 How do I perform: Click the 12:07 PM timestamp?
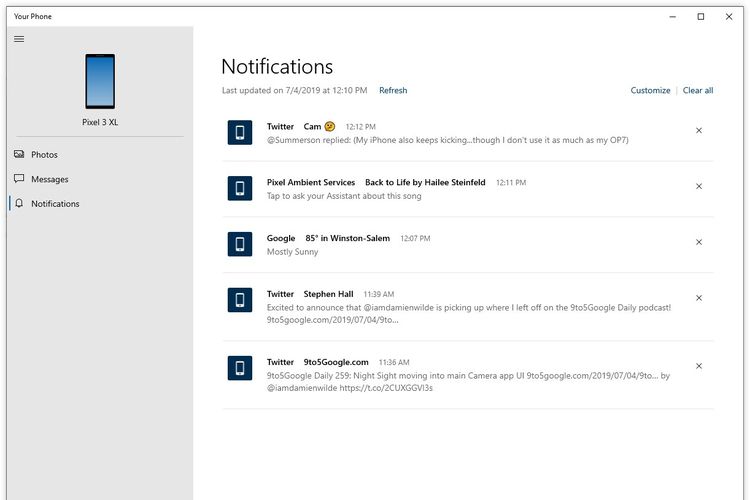tap(415, 238)
